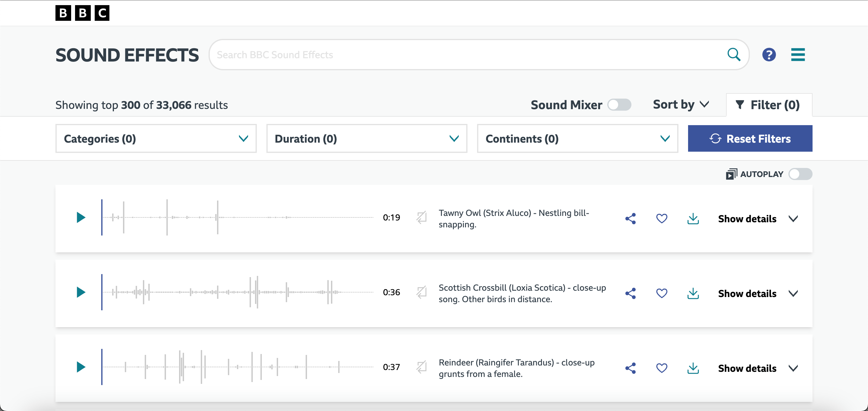Viewport: 868px width, 411px height.
Task: Select the Filter (0) tab
Action: pyautogui.click(x=769, y=105)
